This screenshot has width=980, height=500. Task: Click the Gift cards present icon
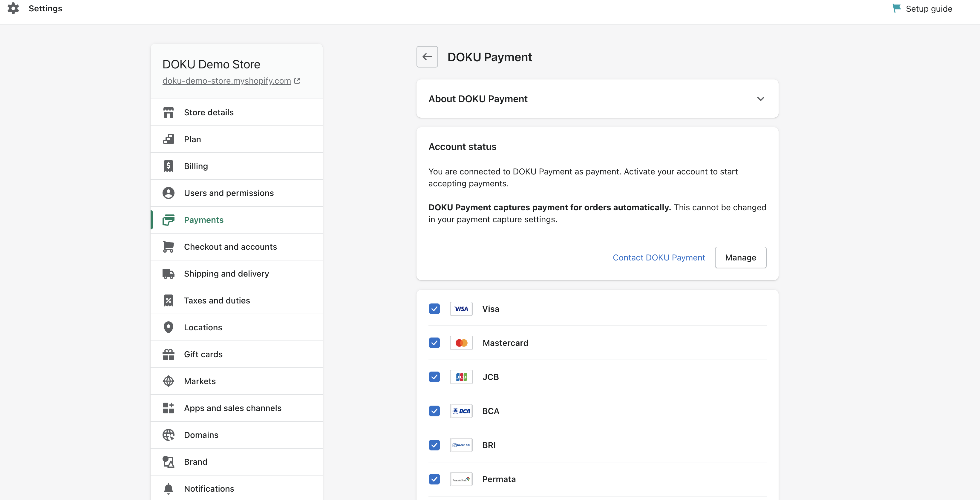coord(169,354)
